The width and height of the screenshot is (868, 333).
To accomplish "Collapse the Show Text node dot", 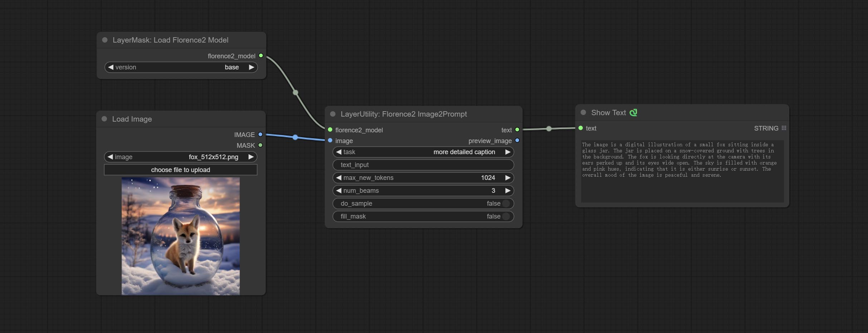I will point(583,112).
